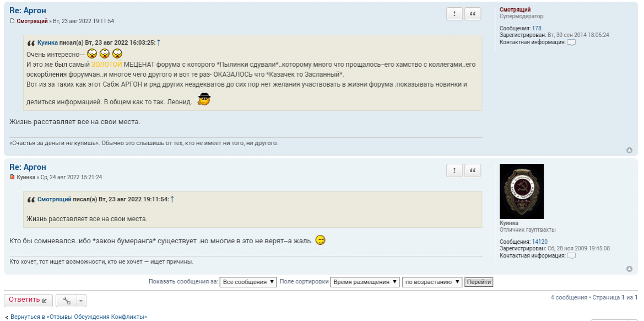644x321 pixels.
Task: Click Смотрящий's signature about Счастья за деньги
Action: tap(144, 143)
